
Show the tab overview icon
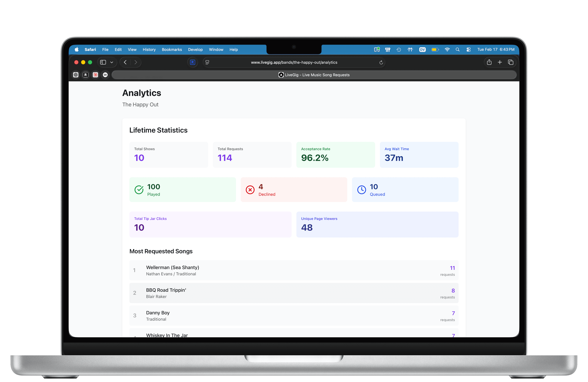coord(510,62)
